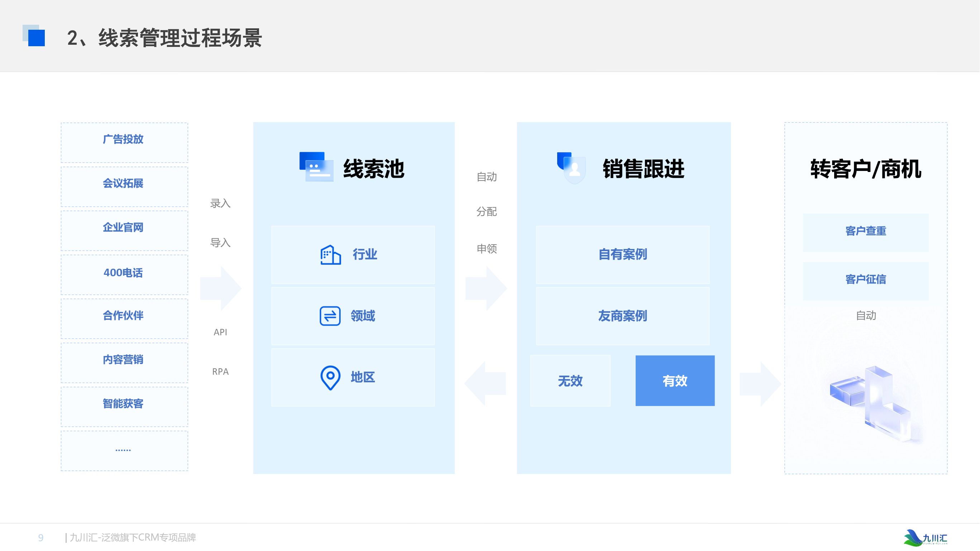Click the '转客户/商机' heading
The width and height of the screenshot is (980, 551).
(866, 169)
